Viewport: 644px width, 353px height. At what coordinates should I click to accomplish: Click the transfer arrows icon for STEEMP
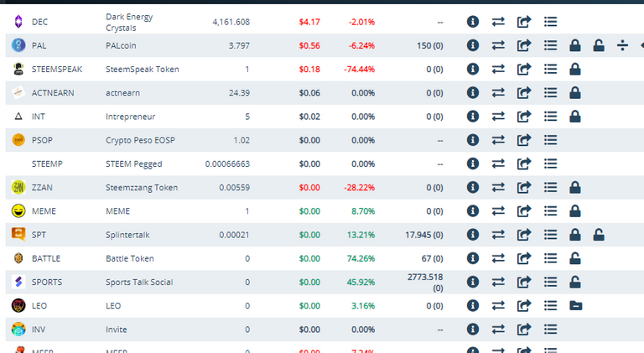pos(498,164)
